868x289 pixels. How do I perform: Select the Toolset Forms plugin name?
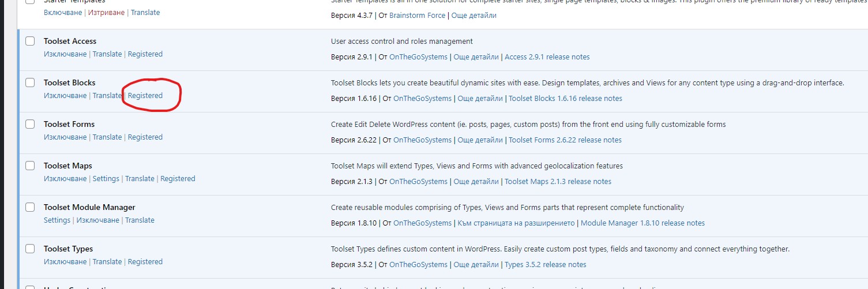click(69, 124)
